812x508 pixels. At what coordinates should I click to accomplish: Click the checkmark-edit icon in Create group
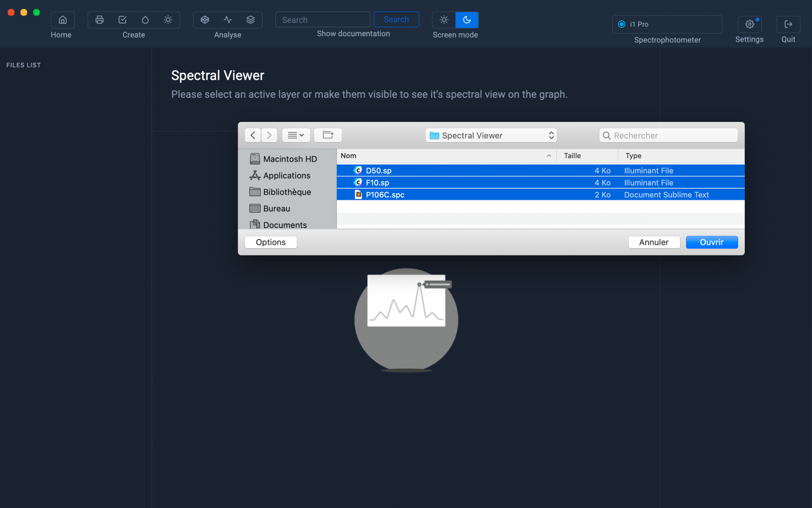pos(122,20)
